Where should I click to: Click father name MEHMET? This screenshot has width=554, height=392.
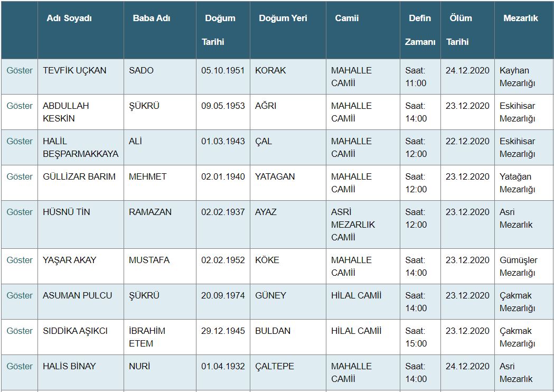point(147,176)
